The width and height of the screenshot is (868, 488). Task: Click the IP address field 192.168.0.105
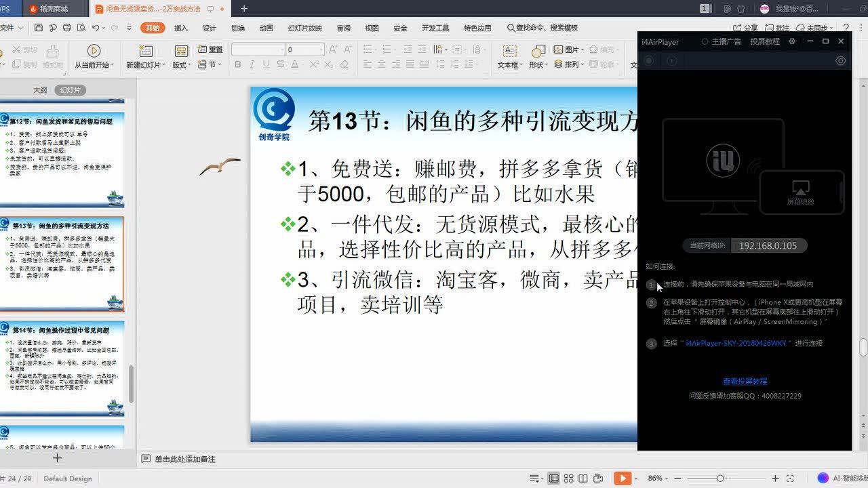tap(768, 245)
